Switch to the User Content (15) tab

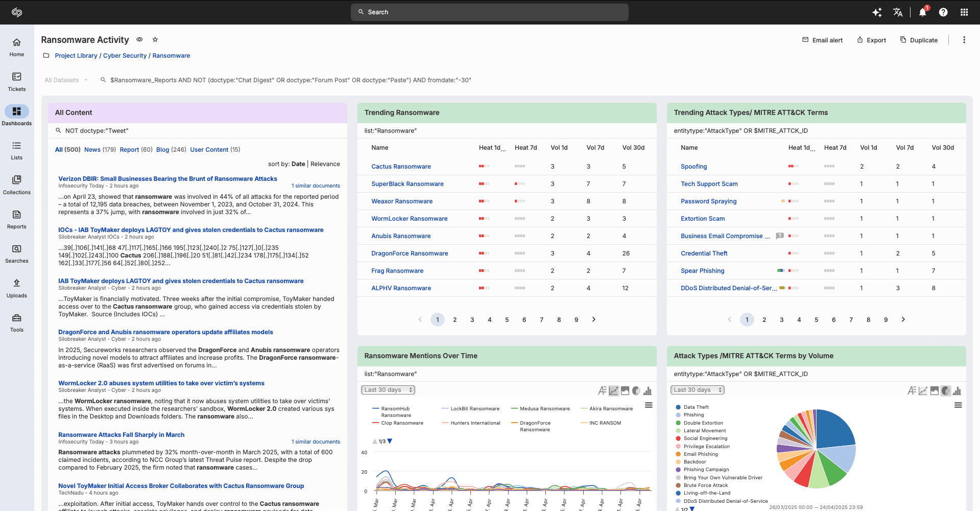point(215,150)
